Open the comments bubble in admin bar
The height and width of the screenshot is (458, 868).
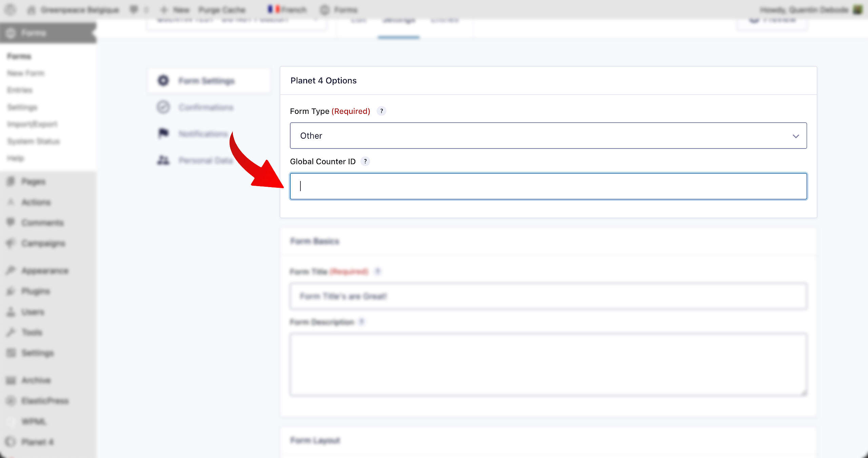[x=134, y=10]
